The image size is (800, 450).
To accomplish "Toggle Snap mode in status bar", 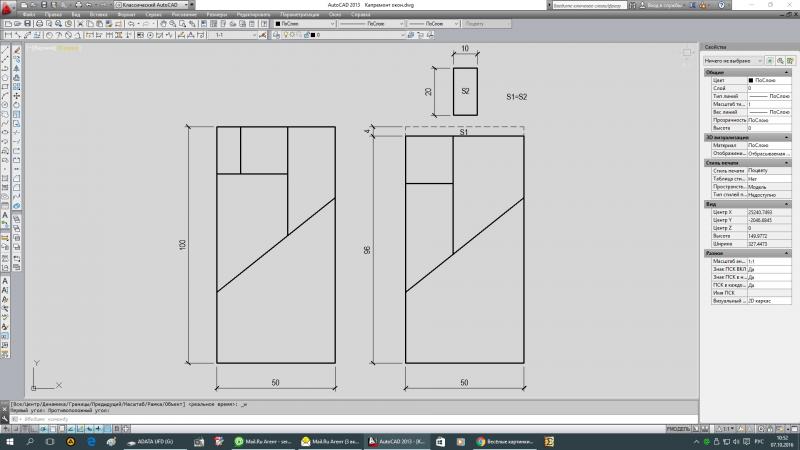I will (x=15, y=429).
